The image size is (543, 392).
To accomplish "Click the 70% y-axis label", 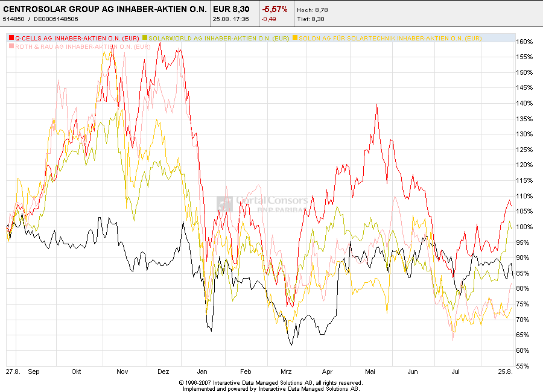I will coord(522,320).
